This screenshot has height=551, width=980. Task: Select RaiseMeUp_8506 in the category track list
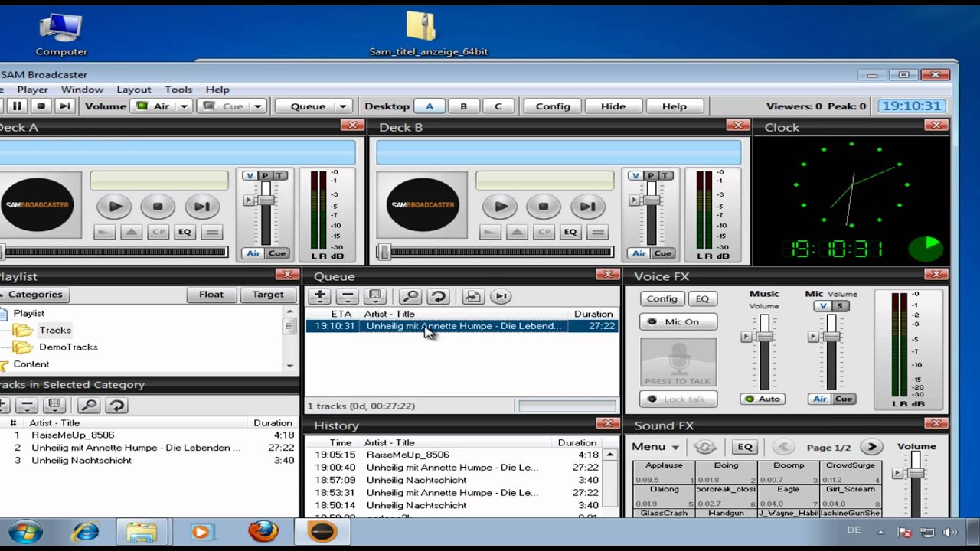(x=73, y=435)
